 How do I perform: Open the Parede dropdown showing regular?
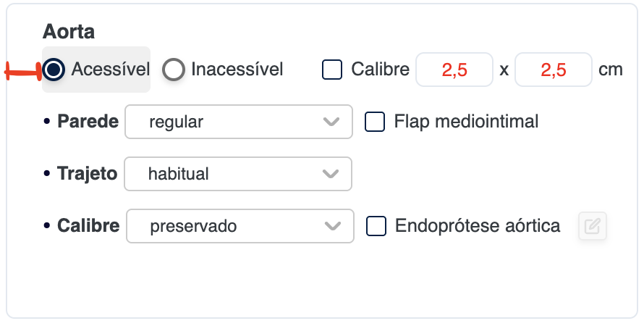pos(238,122)
